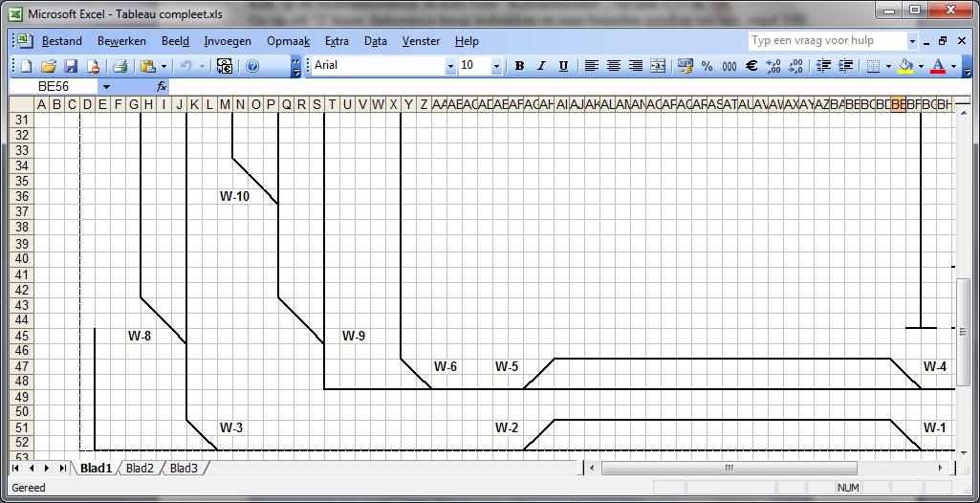This screenshot has width=980, height=503.
Task: Open the font name dropdown for Arial
Action: point(450,66)
